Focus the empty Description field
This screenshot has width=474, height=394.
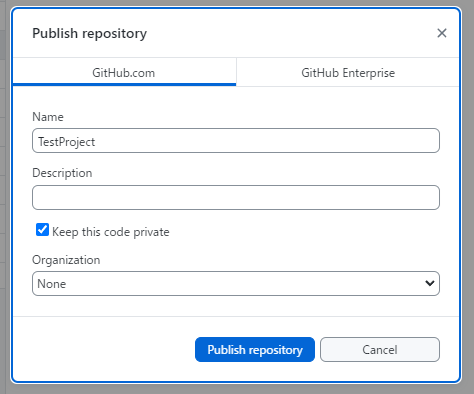point(236,198)
